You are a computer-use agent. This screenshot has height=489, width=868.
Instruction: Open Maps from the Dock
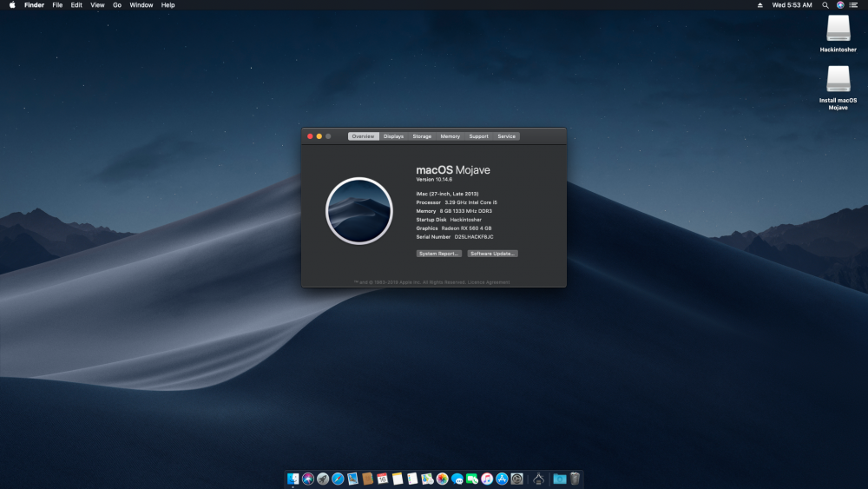pos(427,479)
